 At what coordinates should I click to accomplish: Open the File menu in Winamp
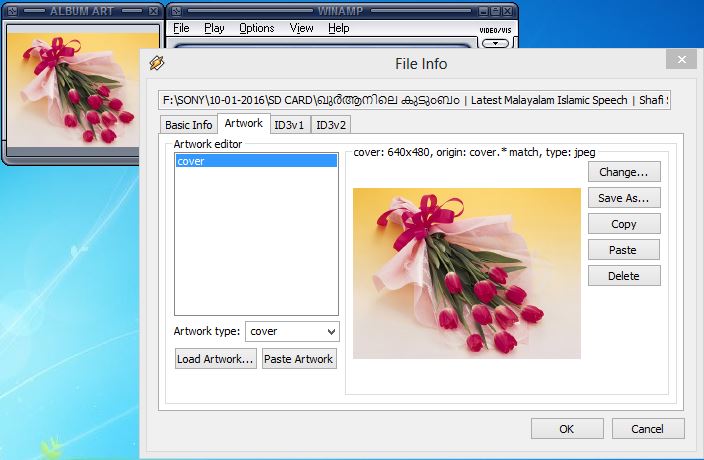click(x=181, y=28)
